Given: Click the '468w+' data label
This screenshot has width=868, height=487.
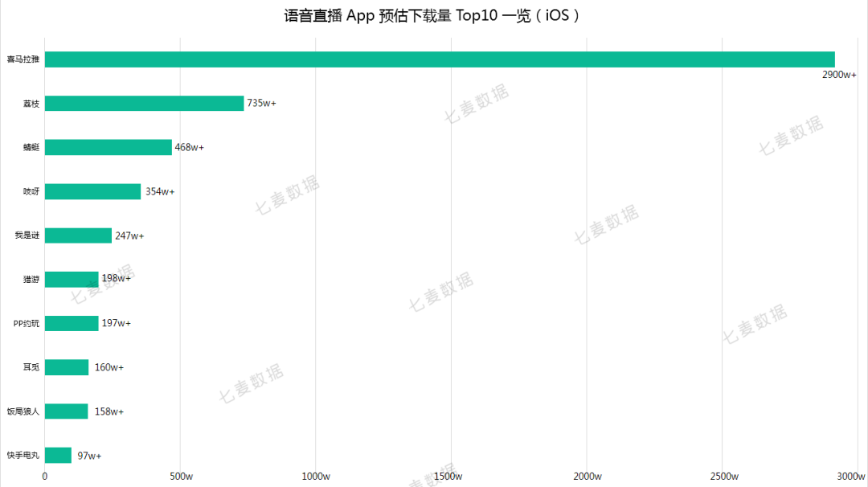Looking at the screenshot, I should click(x=190, y=147).
